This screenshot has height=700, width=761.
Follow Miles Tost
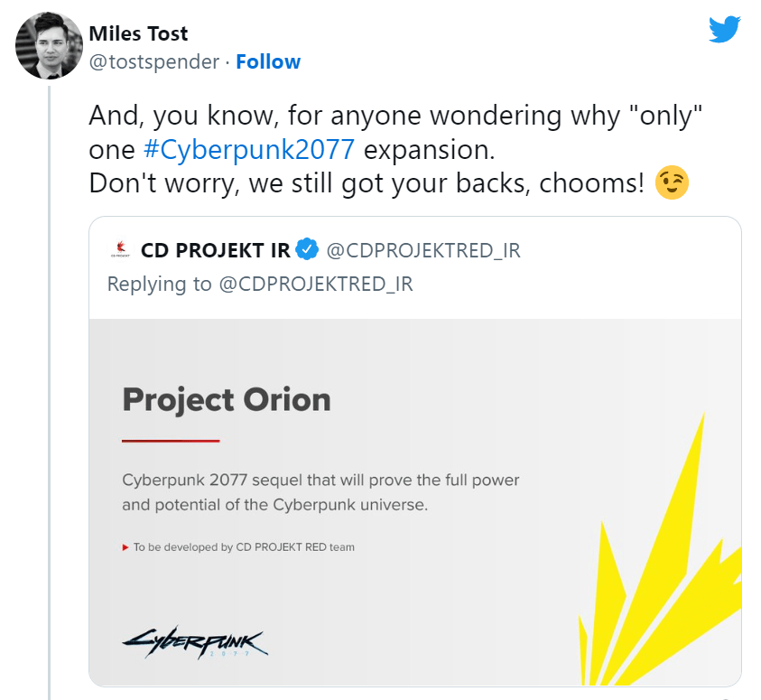click(x=268, y=61)
